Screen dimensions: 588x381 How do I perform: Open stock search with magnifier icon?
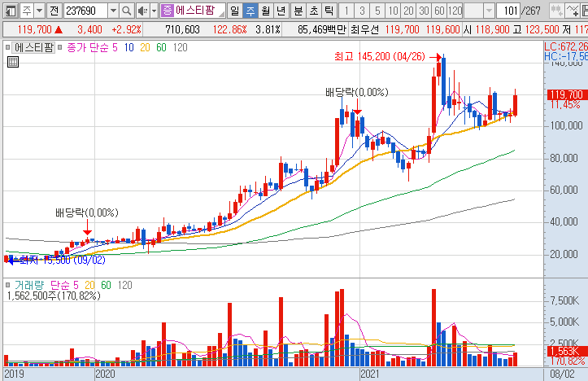click(x=127, y=11)
